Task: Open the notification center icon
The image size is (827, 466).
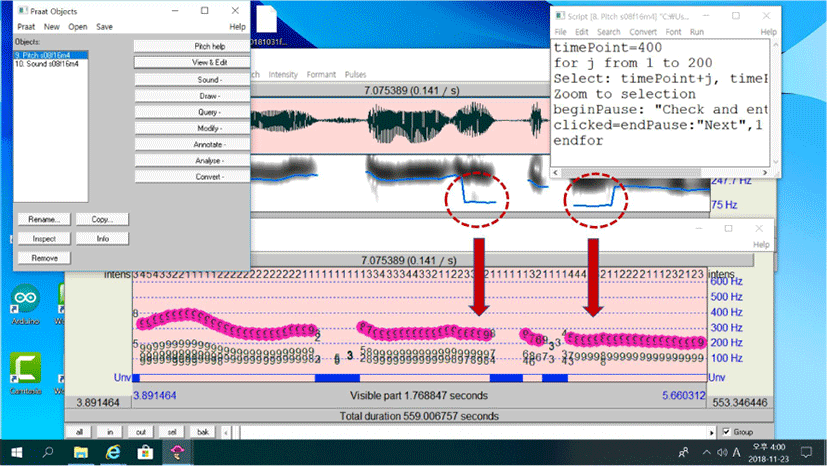Action: tap(806, 452)
